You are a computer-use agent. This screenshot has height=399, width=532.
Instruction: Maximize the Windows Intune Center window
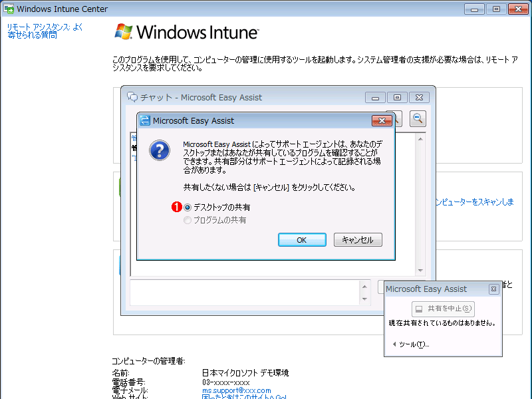click(496, 9)
